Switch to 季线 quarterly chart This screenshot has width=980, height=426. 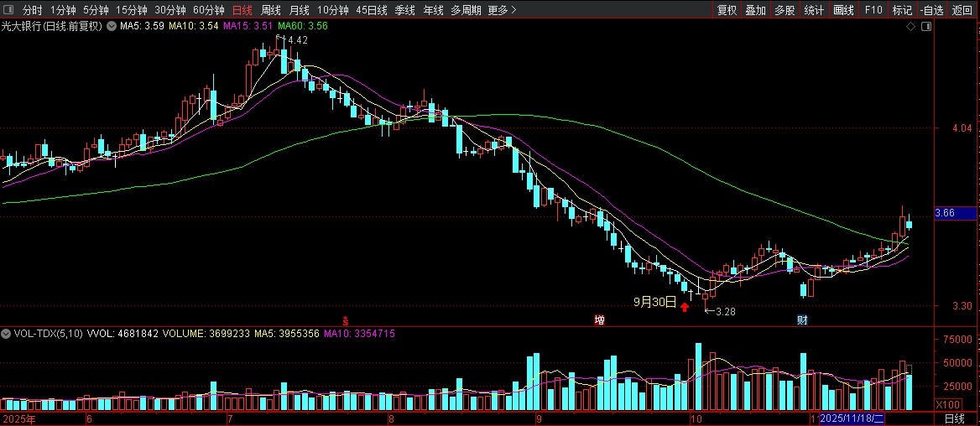405,10
